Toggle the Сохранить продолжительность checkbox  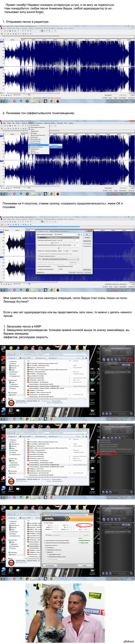38,256
